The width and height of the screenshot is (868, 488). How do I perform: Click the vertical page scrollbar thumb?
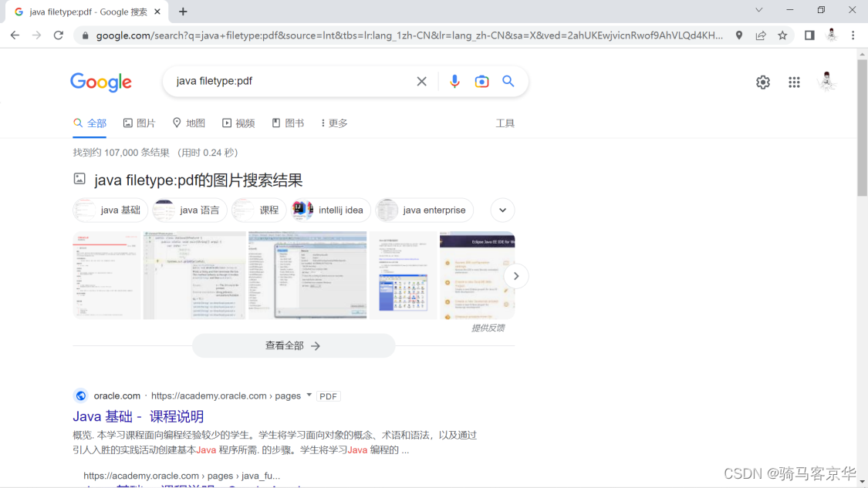tap(862, 127)
